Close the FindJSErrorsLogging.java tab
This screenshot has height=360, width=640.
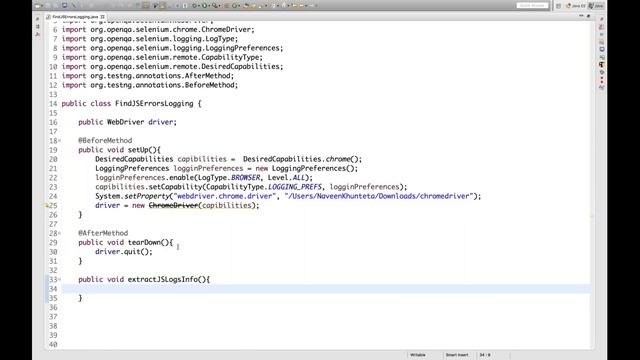tap(103, 17)
